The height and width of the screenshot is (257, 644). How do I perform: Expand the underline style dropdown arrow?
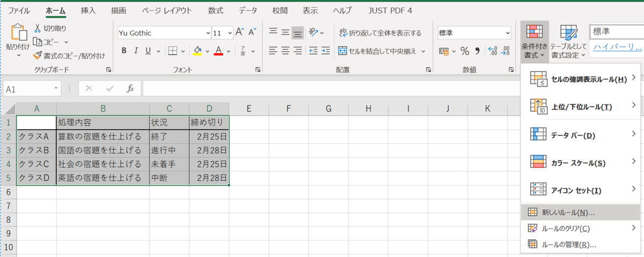coord(158,51)
